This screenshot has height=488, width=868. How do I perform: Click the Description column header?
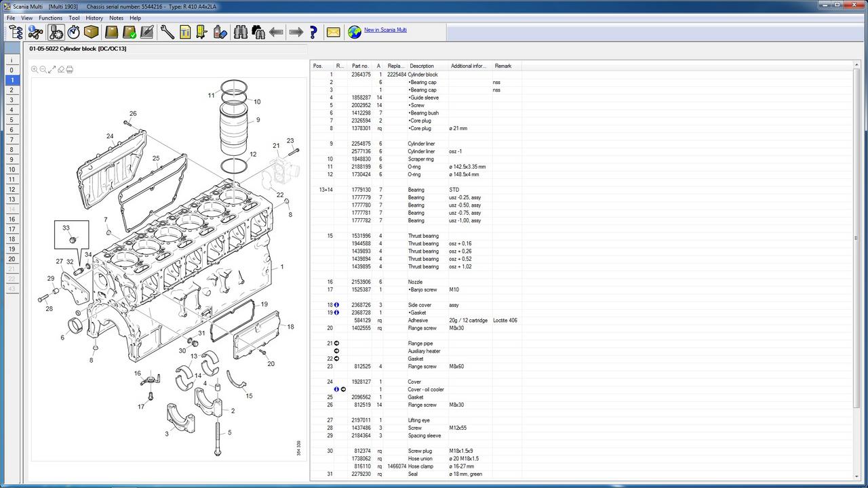coord(422,66)
